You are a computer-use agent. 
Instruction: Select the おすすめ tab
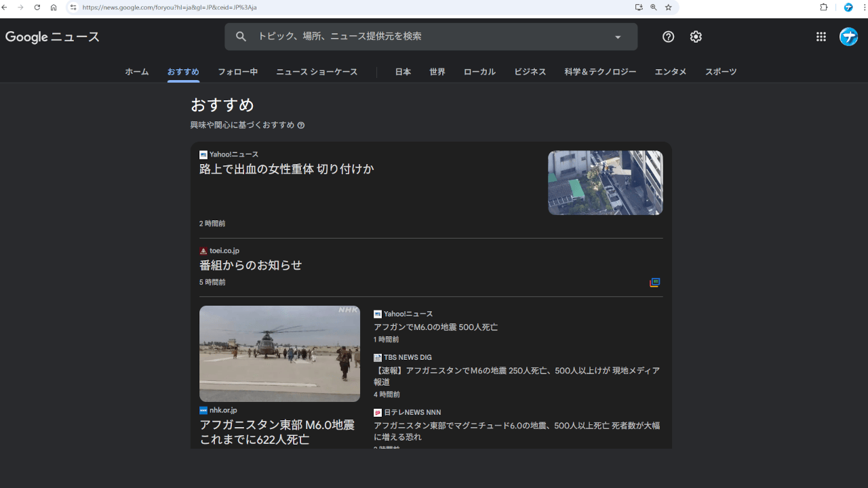(x=183, y=72)
